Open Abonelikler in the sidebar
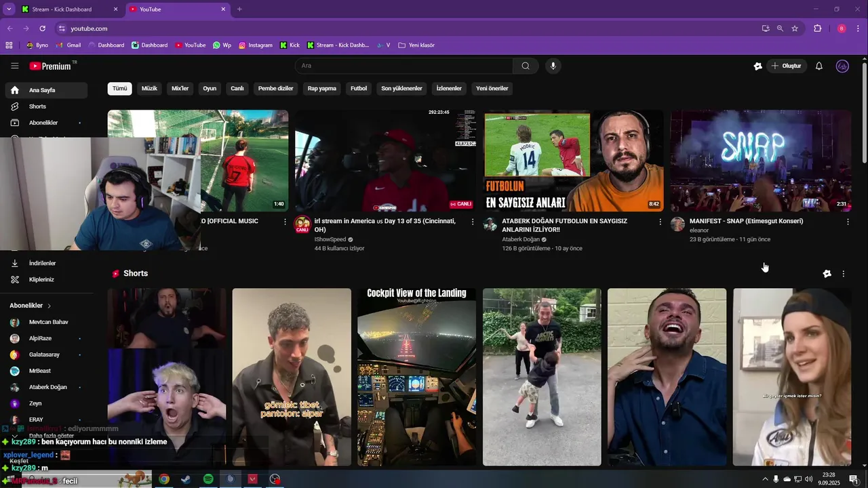Screen dimensions: 868x488 (x=47, y=123)
